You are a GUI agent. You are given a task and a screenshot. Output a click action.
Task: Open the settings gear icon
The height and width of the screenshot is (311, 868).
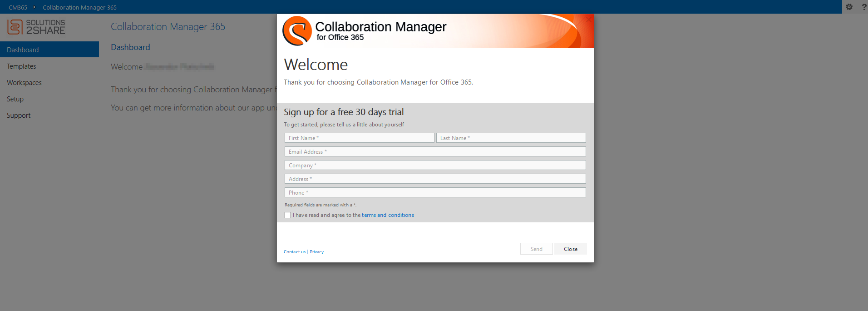click(x=849, y=7)
